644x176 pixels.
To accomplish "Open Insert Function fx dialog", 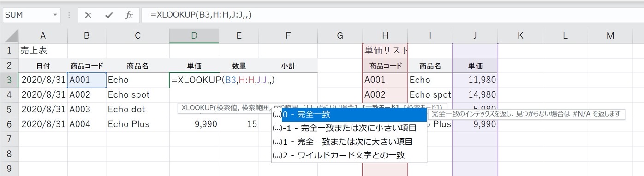I will (129, 15).
